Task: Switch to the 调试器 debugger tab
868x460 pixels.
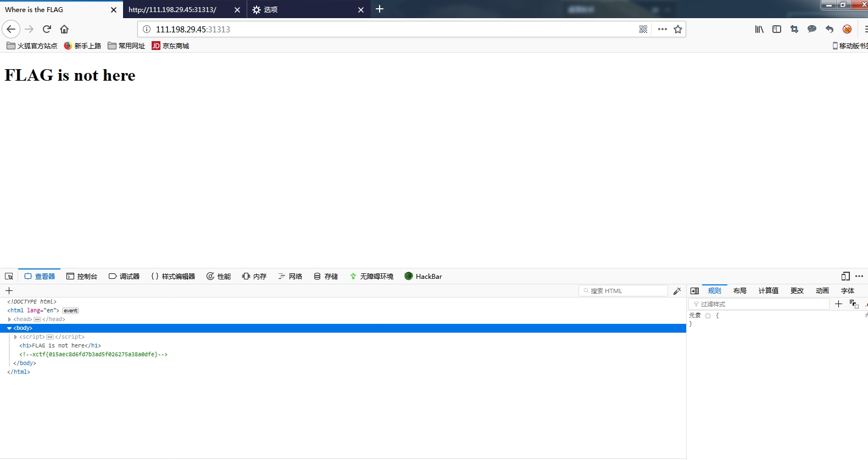Action: [124, 276]
